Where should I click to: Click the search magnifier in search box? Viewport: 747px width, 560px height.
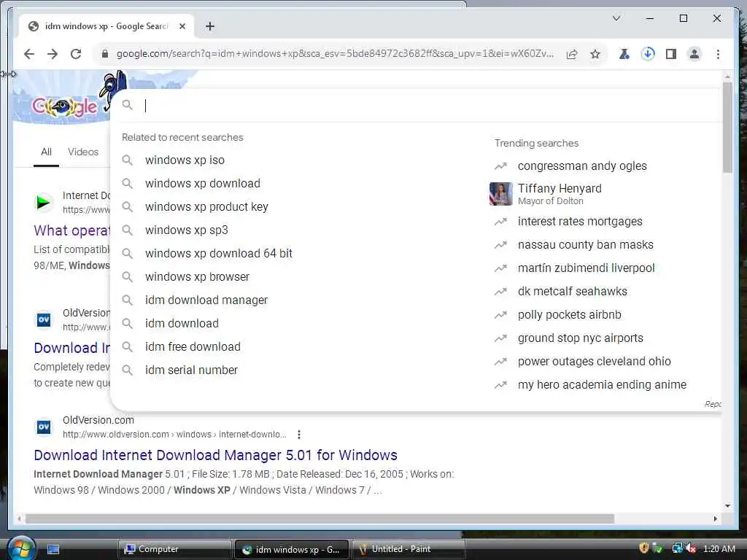[x=127, y=105]
